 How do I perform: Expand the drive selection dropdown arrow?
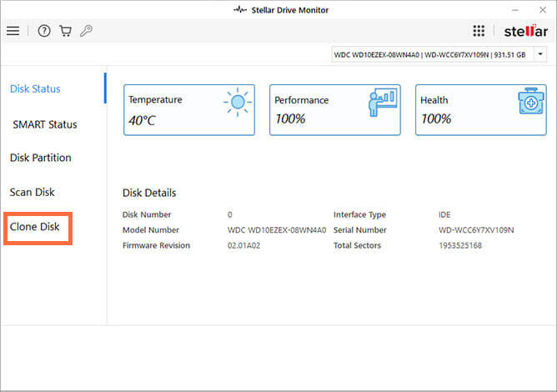(540, 54)
